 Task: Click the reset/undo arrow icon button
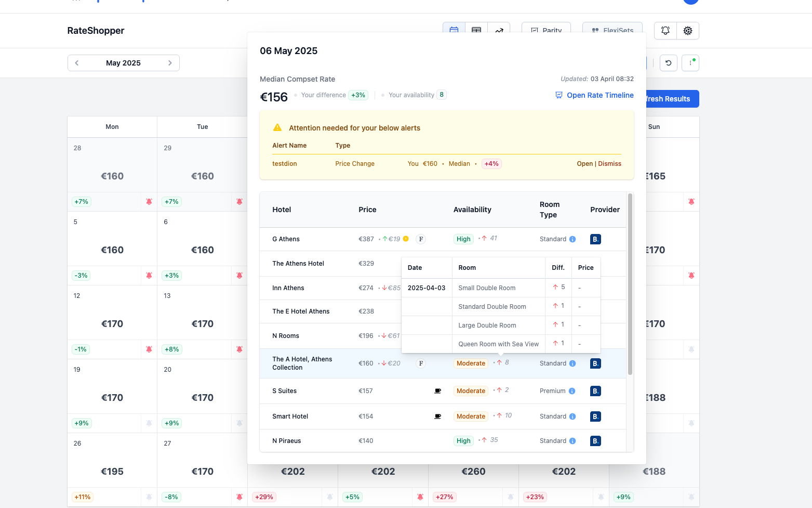point(669,63)
